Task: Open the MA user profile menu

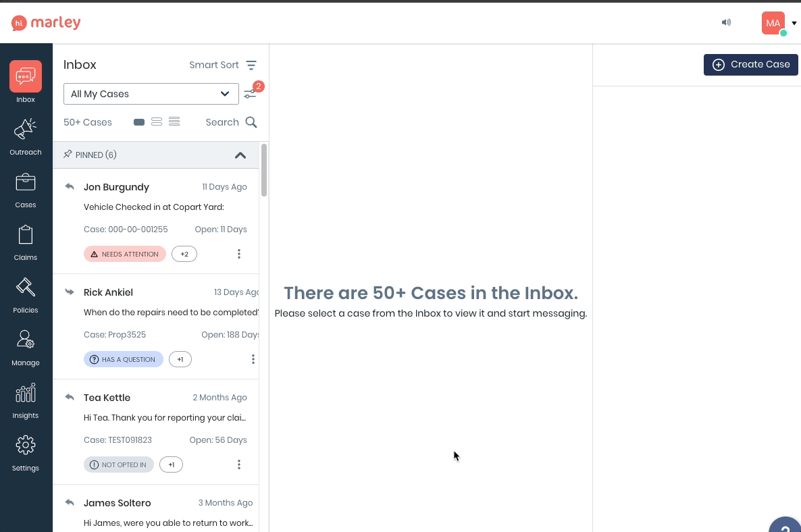Action: (773, 23)
